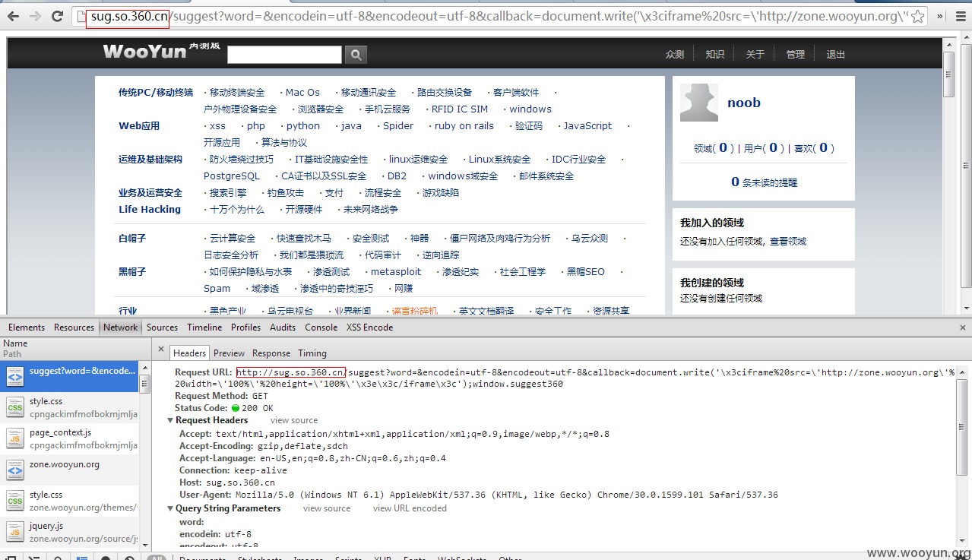Open the 查看领域 link
The height and width of the screenshot is (560, 972).
(x=788, y=241)
